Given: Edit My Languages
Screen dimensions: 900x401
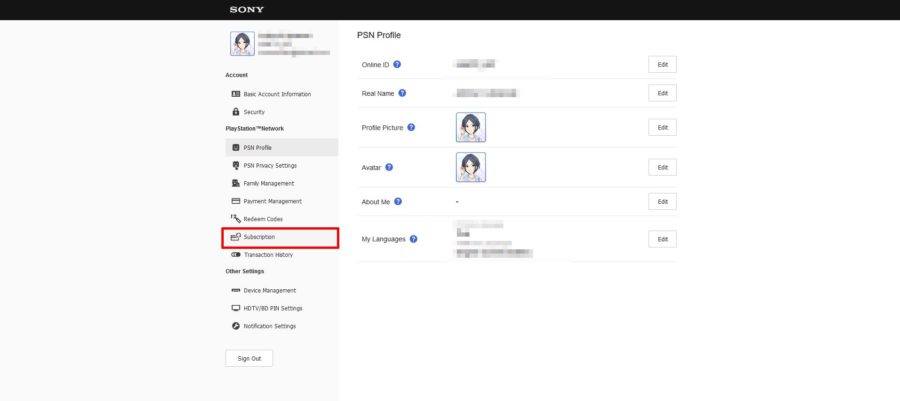Looking at the screenshot, I should tap(662, 239).
